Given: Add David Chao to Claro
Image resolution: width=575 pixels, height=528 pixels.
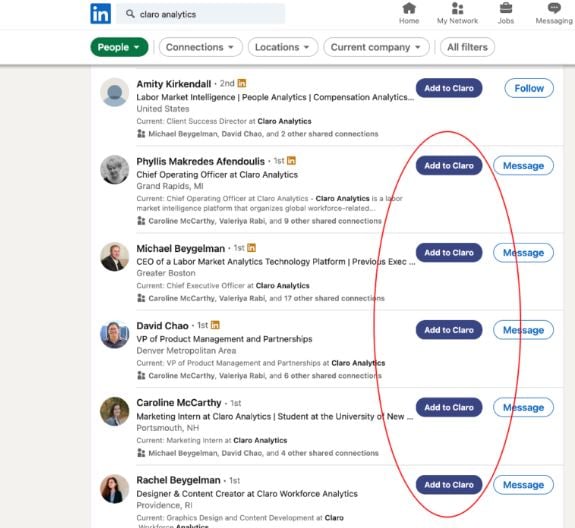Looking at the screenshot, I should pos(449,330).
